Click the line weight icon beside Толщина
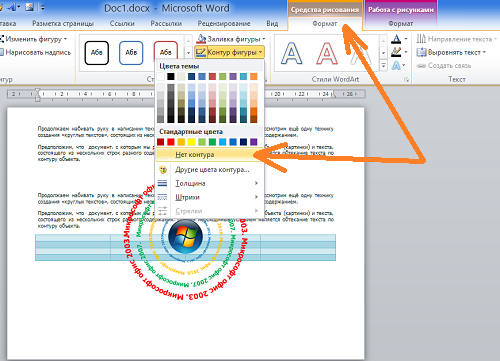The image size is (500, 361). click(x=163, y=183)
